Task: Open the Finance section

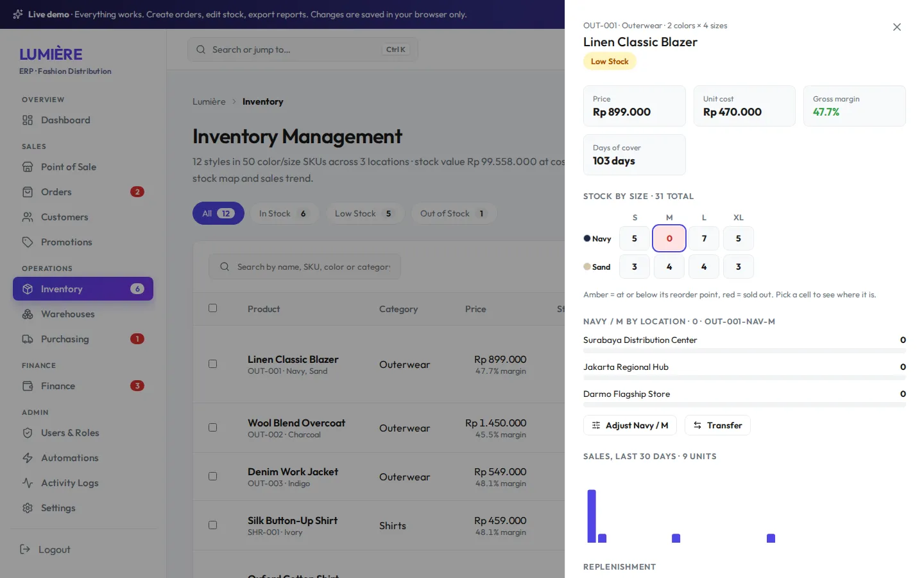Action: pos(83,386)
